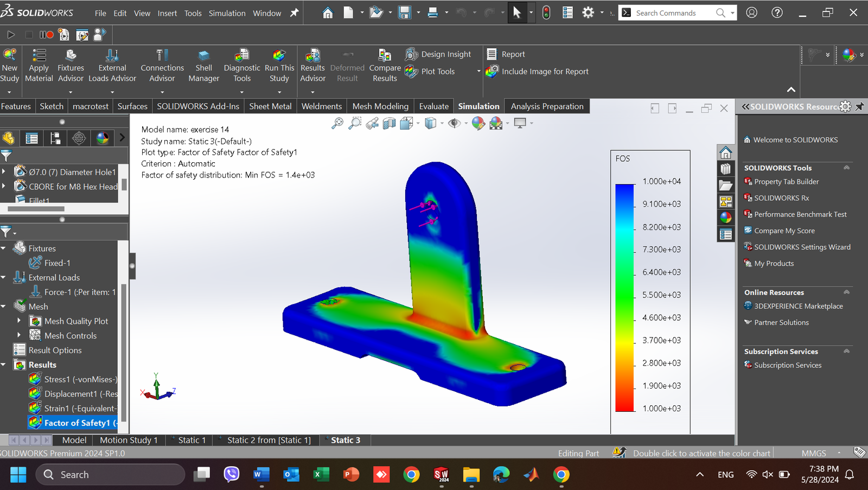Click the Run This Study icon

279,56
